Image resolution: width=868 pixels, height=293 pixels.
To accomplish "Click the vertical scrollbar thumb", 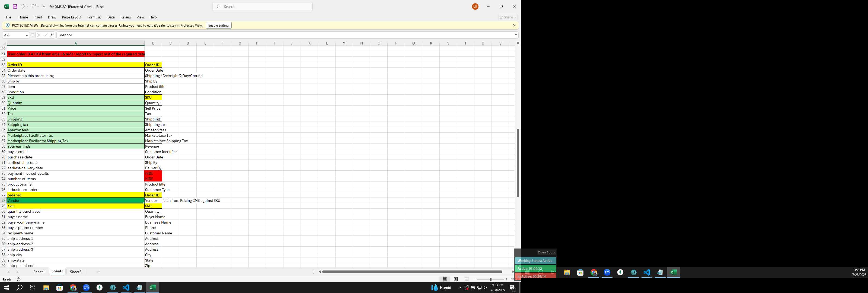I will pos(518,163).
